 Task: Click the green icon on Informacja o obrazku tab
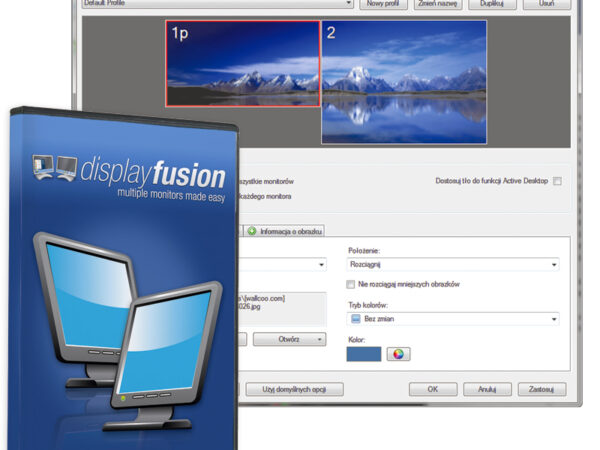[x=252, y=231]
